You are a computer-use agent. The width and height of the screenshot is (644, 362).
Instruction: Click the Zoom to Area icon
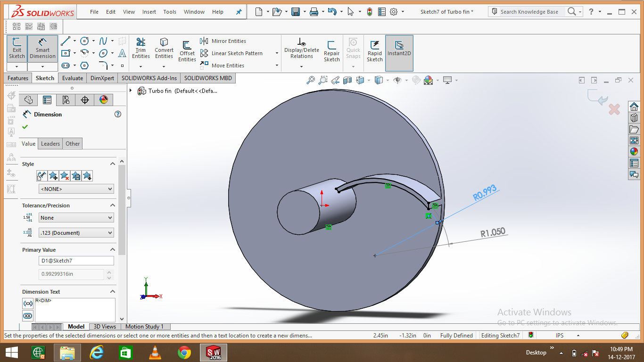pos(322,80)
